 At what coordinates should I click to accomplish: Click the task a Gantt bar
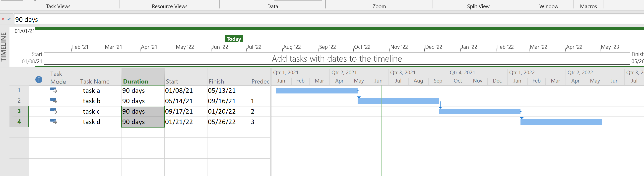pyautogui.click(x=317, y=91)
